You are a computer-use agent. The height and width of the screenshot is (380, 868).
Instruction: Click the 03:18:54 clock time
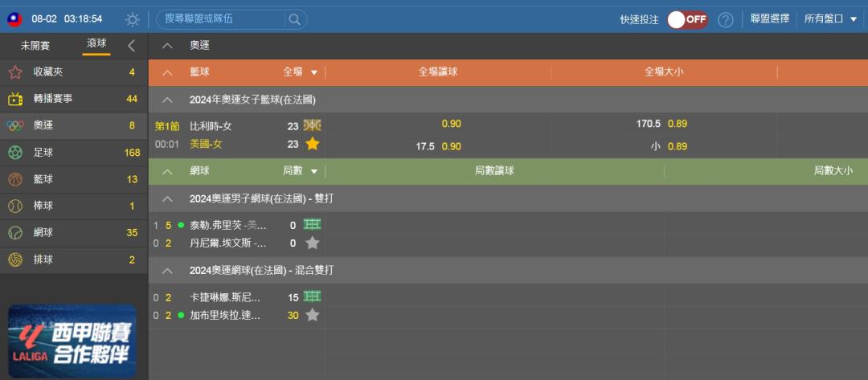point(83,19)
